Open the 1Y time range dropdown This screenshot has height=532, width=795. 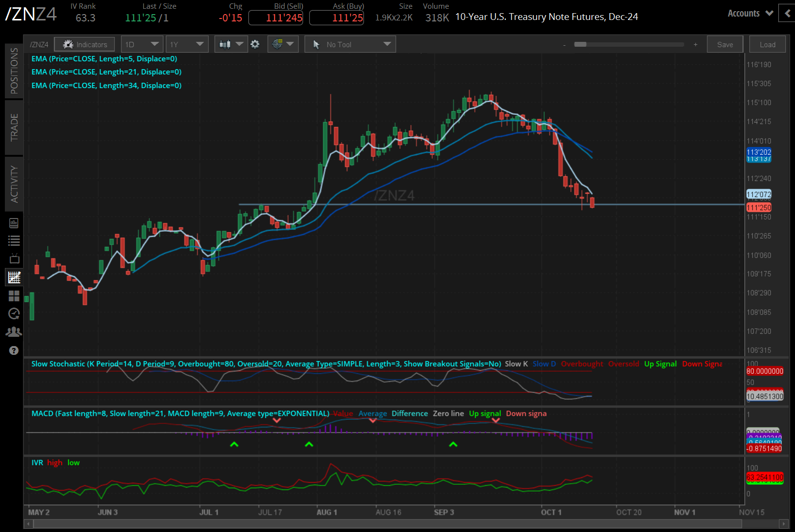[x=187, y=44]
